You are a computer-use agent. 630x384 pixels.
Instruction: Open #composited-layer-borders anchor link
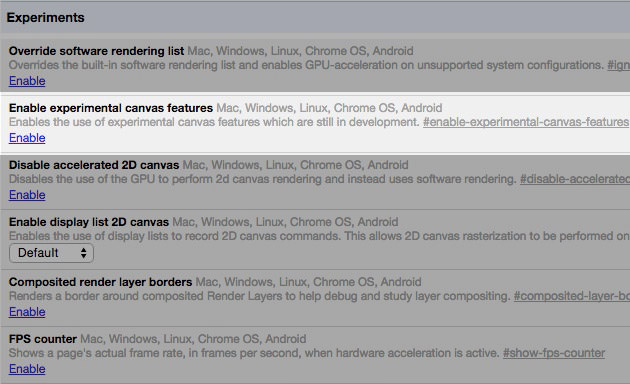click(572, 296)
